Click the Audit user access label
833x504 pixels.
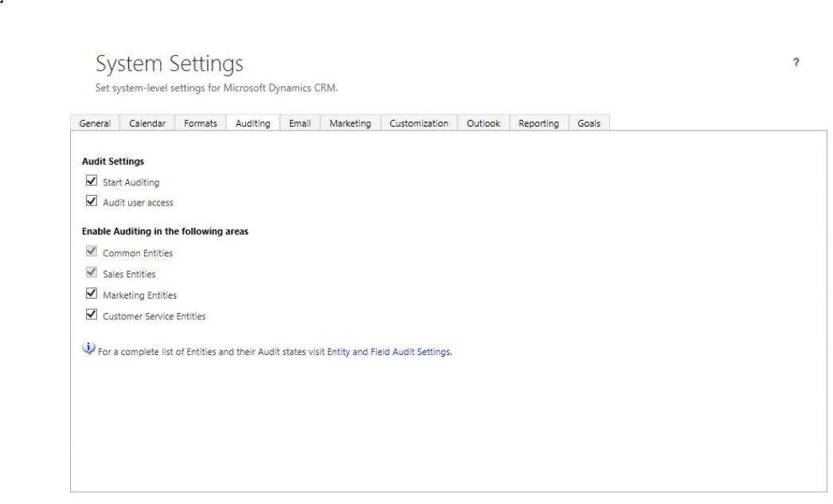pos(138,202)
